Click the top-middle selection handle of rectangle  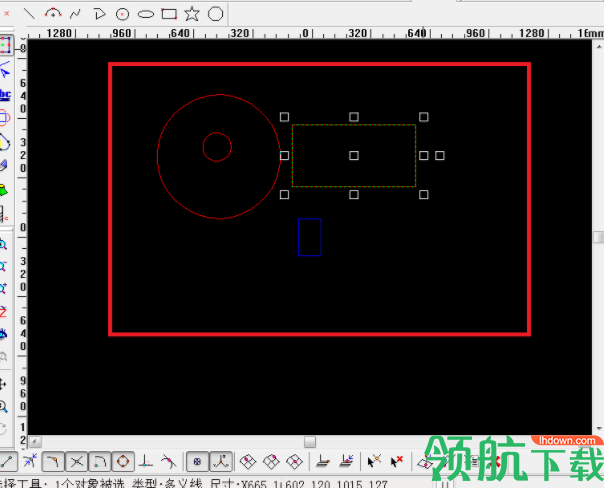(354, 117)
